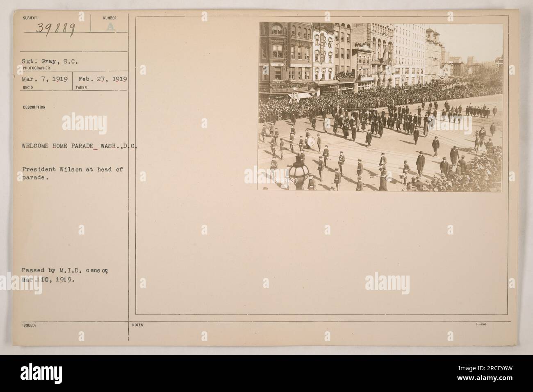Click the stamped letter A under NUMBER
The height and width of the screenshot is (392, 533).
[x=111, y=27]
